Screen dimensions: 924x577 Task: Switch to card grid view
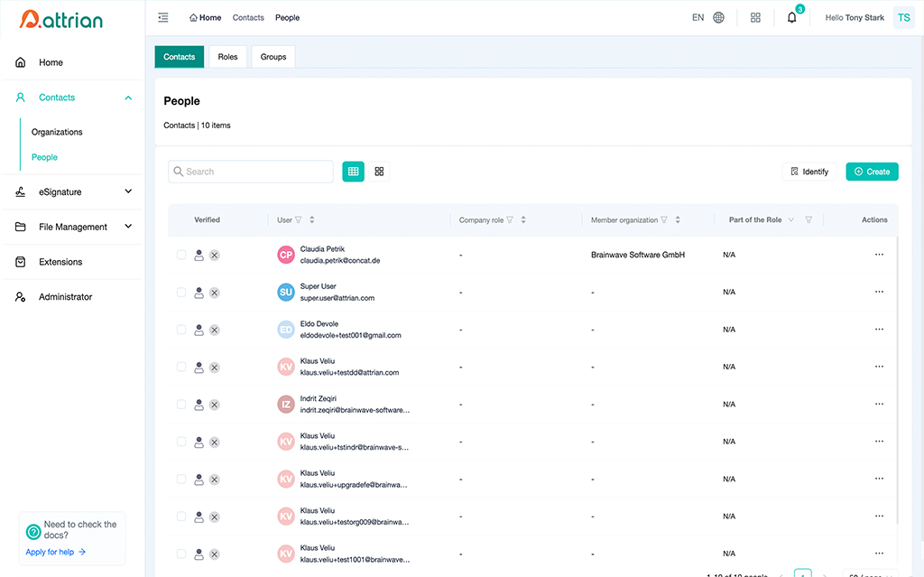(x=380, y=172)
